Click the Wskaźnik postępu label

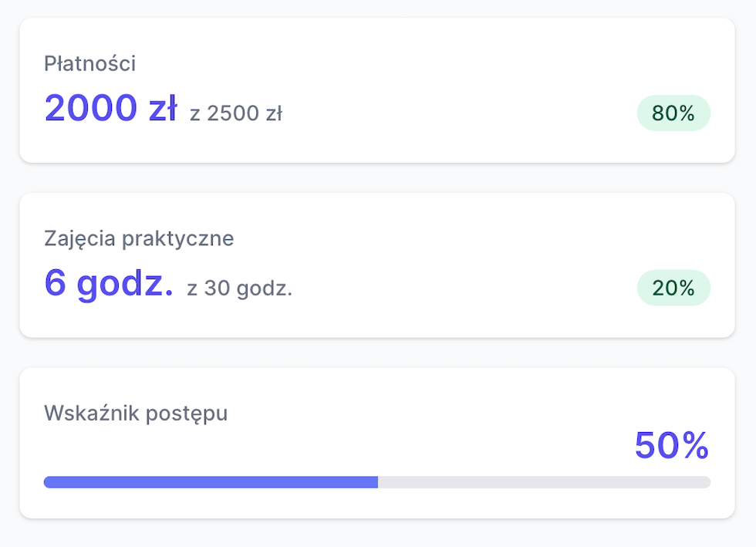[136, 414]
